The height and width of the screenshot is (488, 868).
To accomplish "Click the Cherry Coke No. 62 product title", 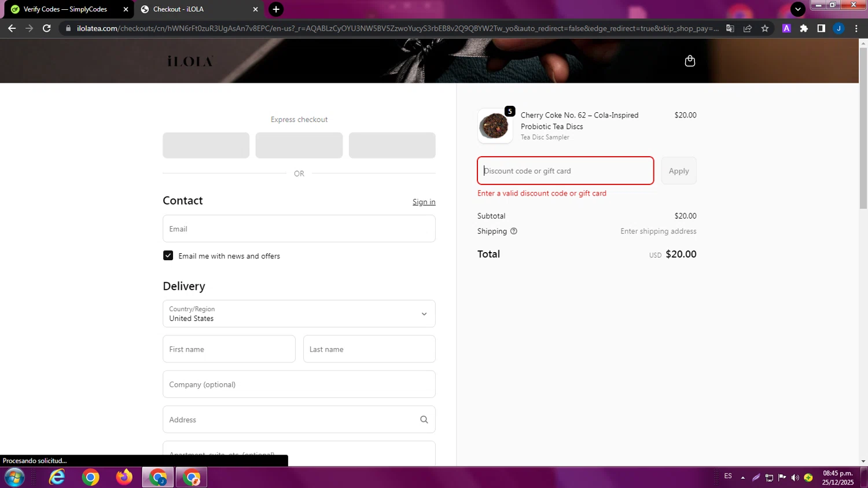I will [580, 121].
